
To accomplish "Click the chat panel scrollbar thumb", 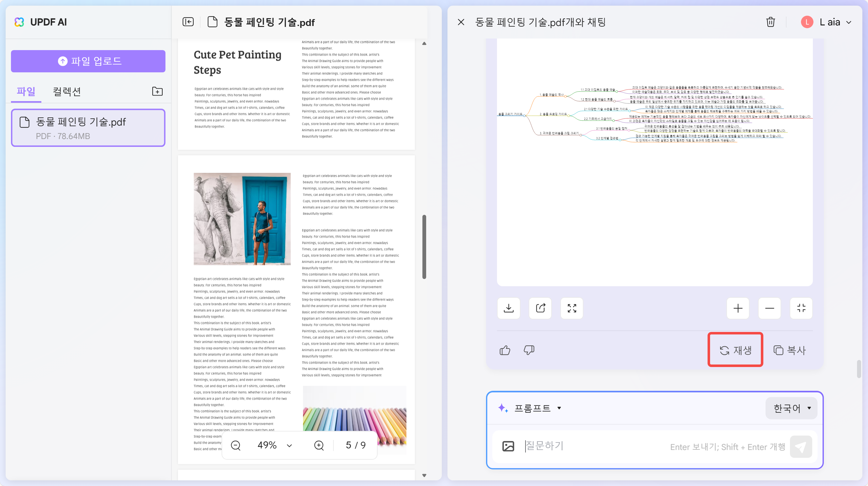I will click(x=859, y=369).
